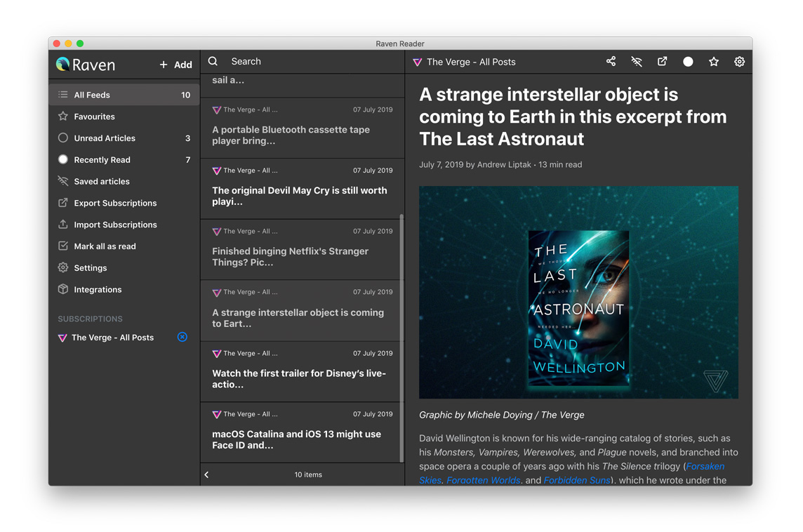Click the Raven logo icon
The image size is (803, 532).
point(63,64)
